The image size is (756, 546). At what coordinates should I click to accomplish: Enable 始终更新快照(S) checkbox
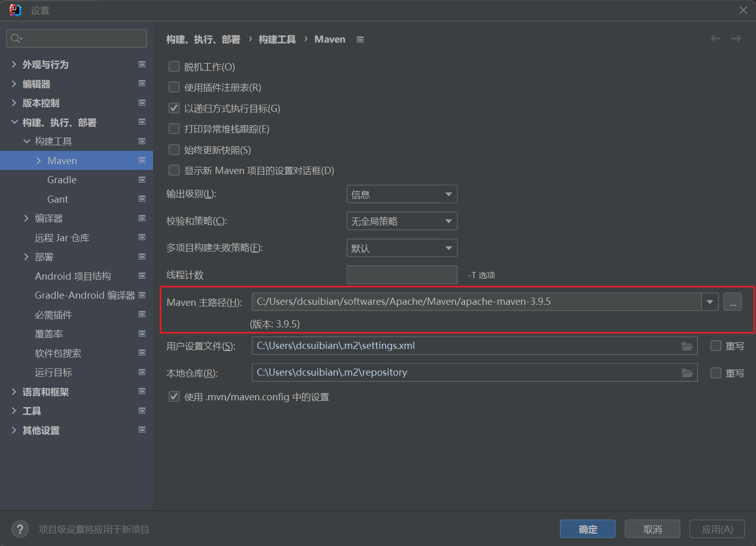(x=174, y=150)
